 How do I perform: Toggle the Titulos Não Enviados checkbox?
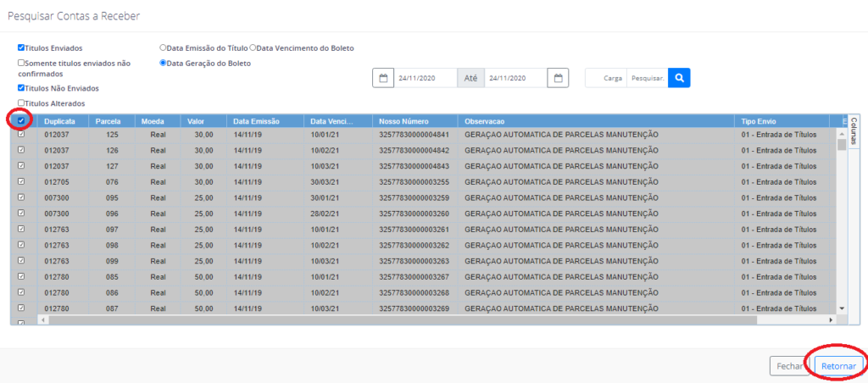21,88
